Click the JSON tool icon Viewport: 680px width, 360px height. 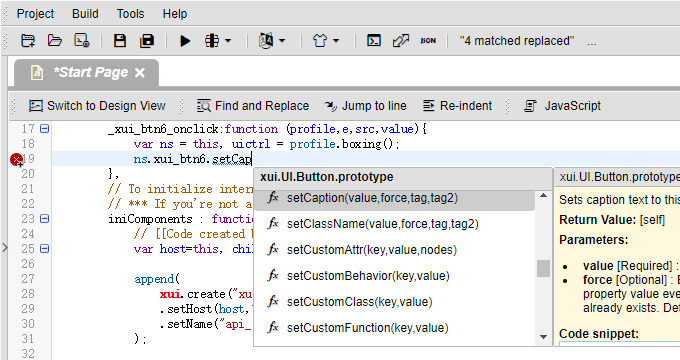pyautogui.click(x=428, y=41)
